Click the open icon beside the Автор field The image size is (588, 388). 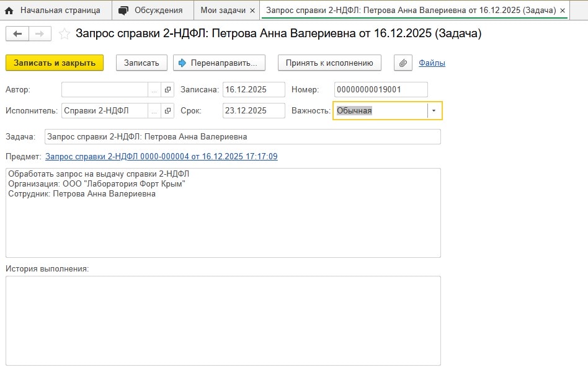[167, 90]
